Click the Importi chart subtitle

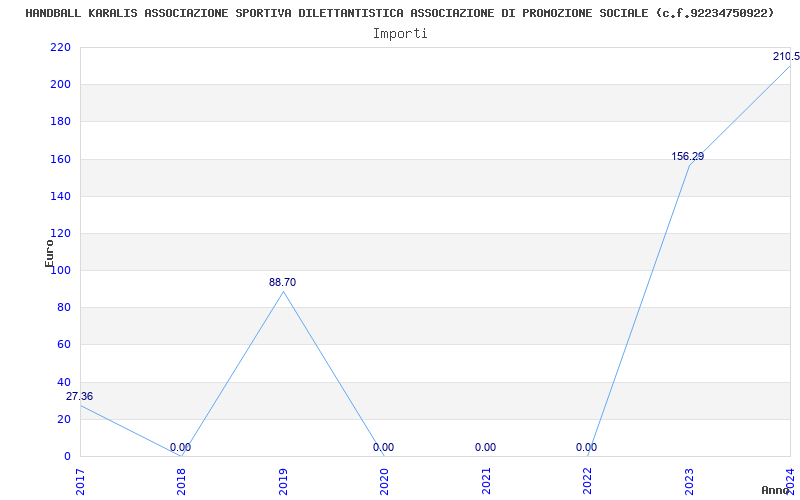pos(400,34)
